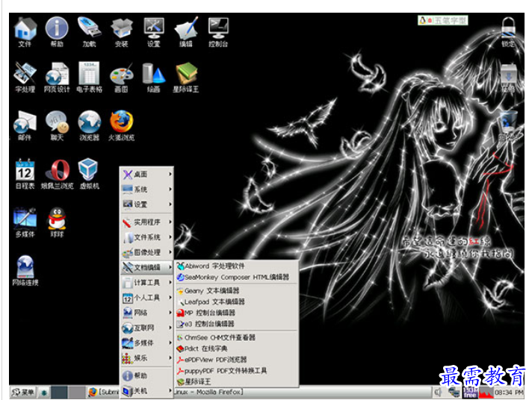
Task: Launch the 控制台 terminal desktop icon
Action: 218,32
